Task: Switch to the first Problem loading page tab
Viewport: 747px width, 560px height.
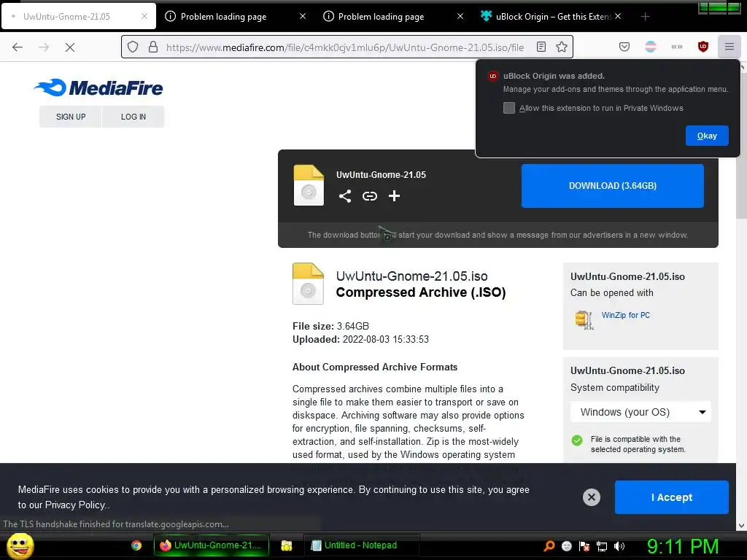Action: [x=234, y=16]
